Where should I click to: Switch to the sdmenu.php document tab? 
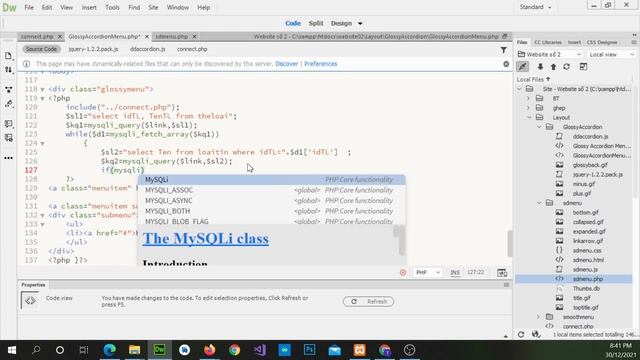click(x=172, y=36)
